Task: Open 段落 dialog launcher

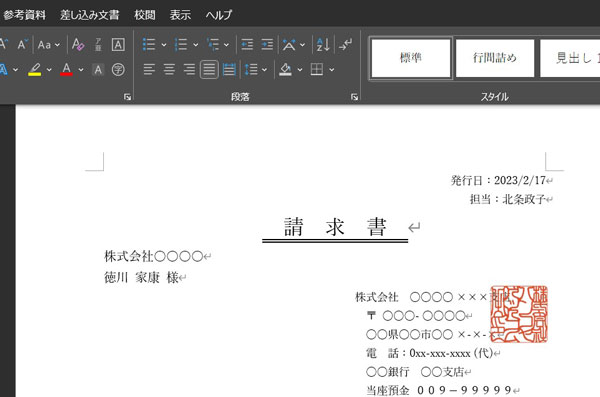Action: click(354, 97)
